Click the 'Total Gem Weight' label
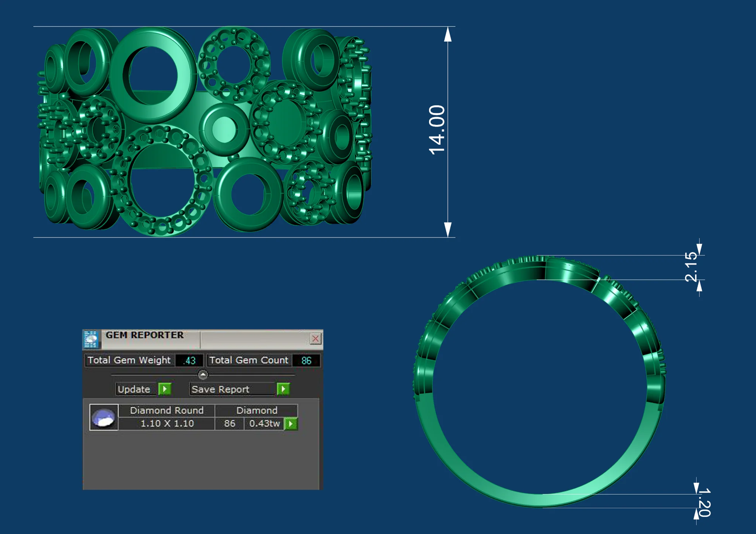Screen dimensions: 756x534 click(129, 360)
